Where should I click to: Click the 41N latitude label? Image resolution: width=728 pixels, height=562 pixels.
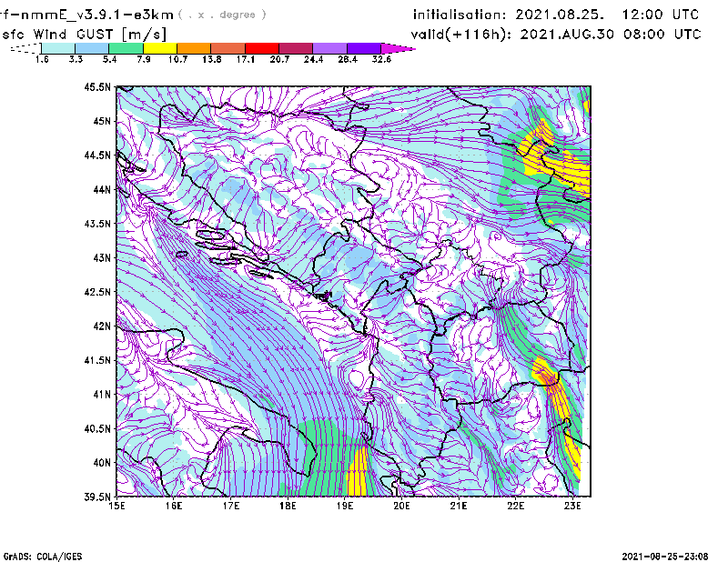[102, 394]
